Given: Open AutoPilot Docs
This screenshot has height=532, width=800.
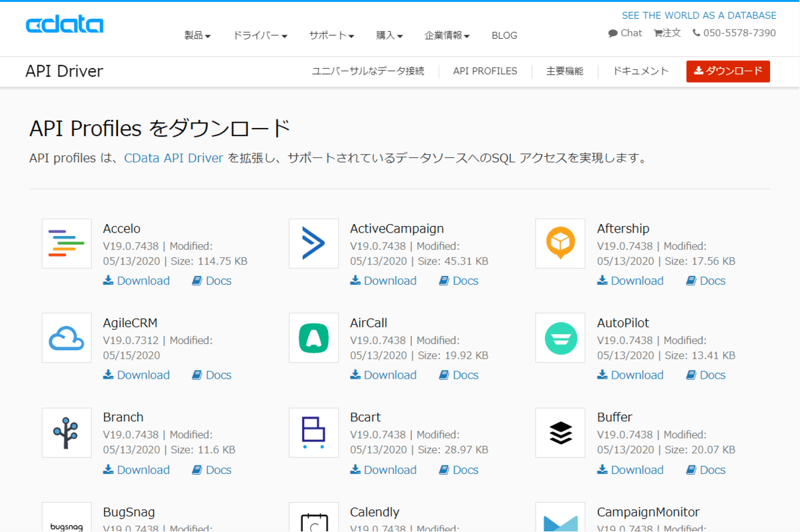Looking at the screenshot, I should tap(706, 375).
